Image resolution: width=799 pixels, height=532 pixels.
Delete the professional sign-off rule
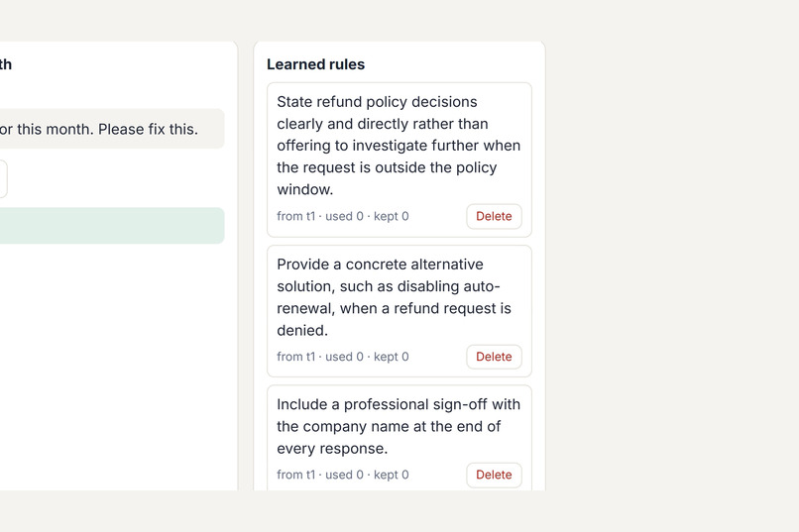coord(494,475)
